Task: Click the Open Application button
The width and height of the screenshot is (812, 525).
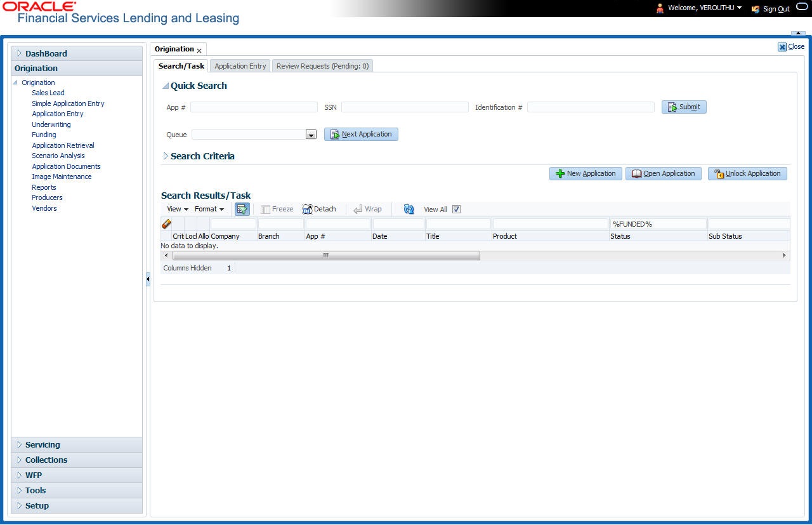Action: (664, 173)
